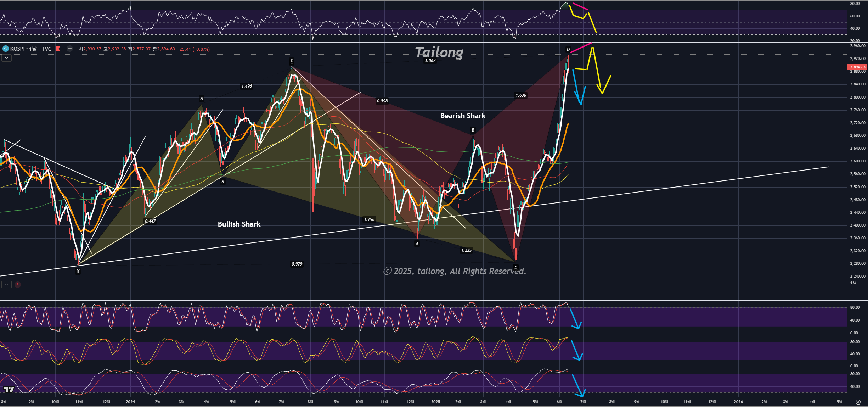Click the yellow projected arrow drawing
868x407 pixels.
[596, 67]
